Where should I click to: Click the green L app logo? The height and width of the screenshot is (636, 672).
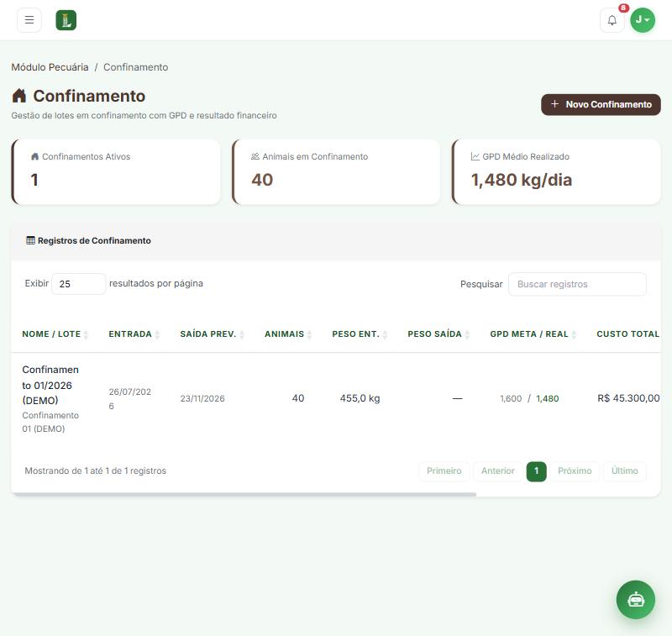pyautogui.click(x=66, y=20)
